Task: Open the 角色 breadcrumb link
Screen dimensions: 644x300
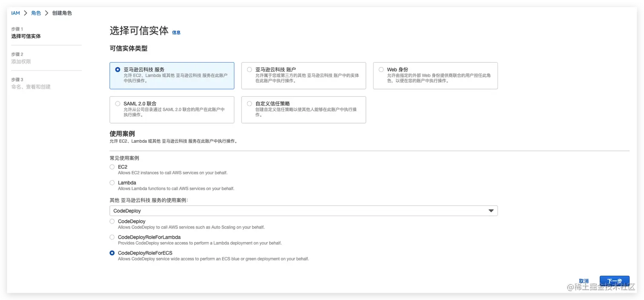Action: [x=36, y=13]
